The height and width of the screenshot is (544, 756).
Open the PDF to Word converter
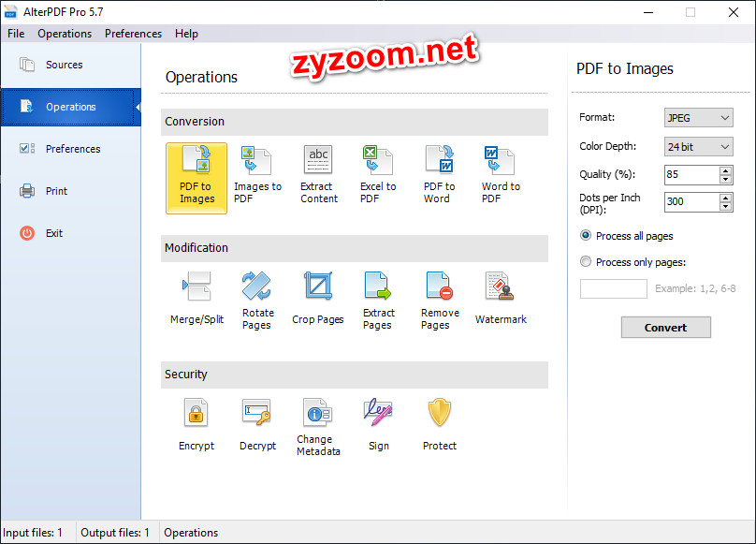tap(439, 175)
